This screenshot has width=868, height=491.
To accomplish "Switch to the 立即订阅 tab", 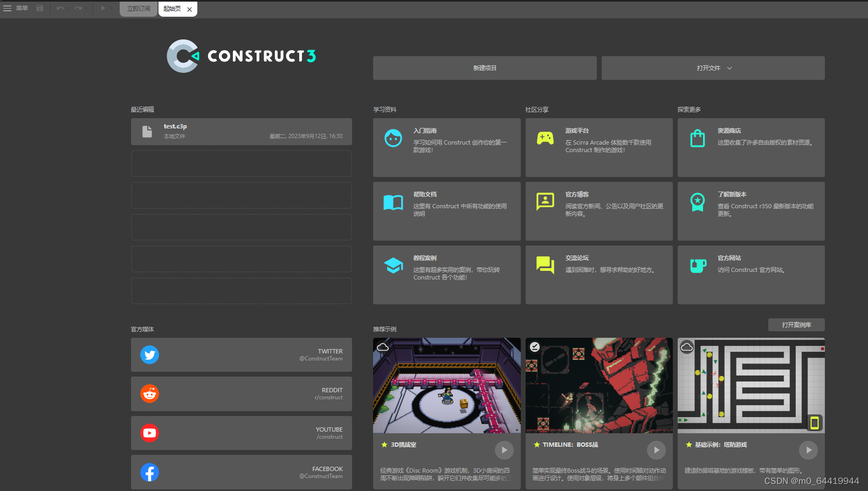I will [139, 9].
